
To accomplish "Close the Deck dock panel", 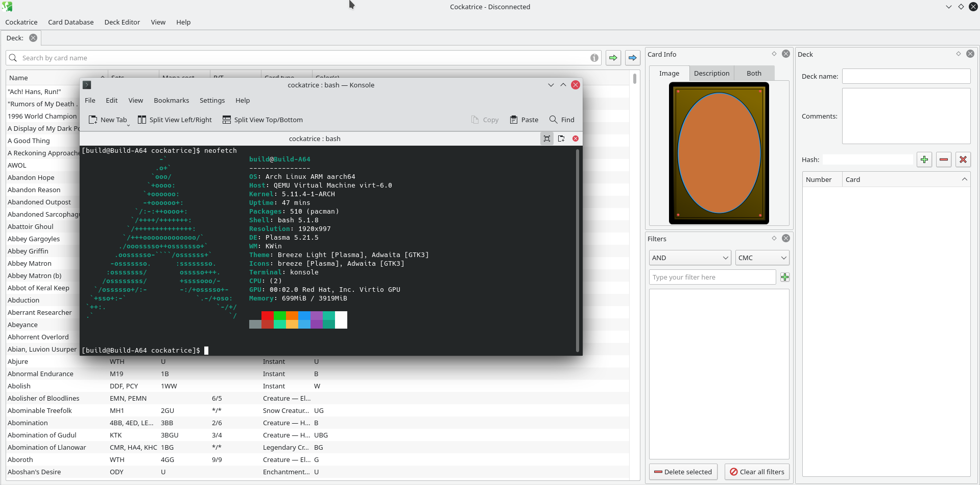I will pyautogui.click(x=970, y=54).
